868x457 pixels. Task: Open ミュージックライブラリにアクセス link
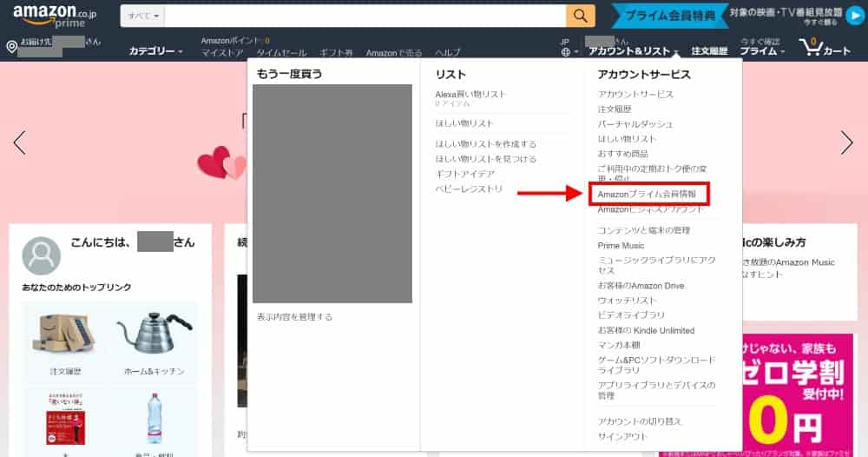(656, 265)
